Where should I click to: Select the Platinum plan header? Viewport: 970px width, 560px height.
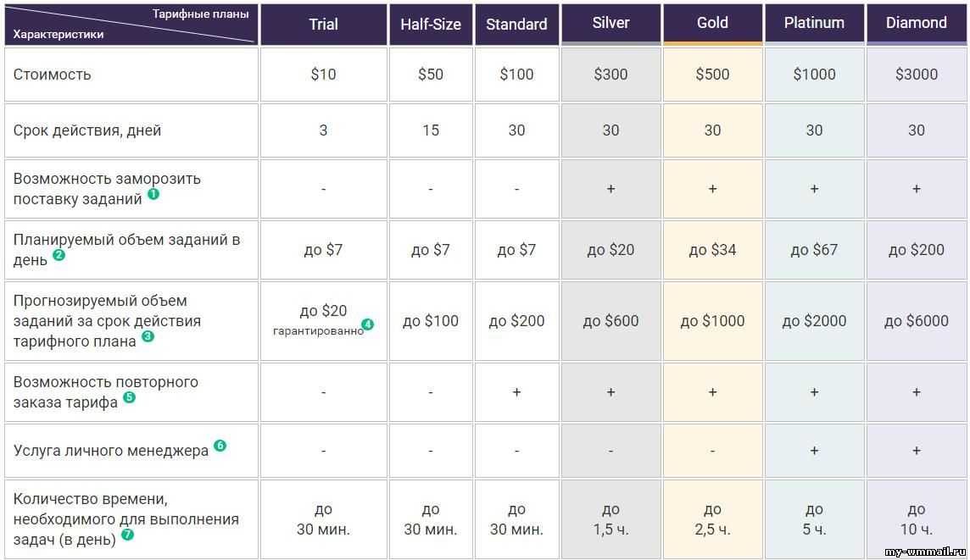click(814, 23)
